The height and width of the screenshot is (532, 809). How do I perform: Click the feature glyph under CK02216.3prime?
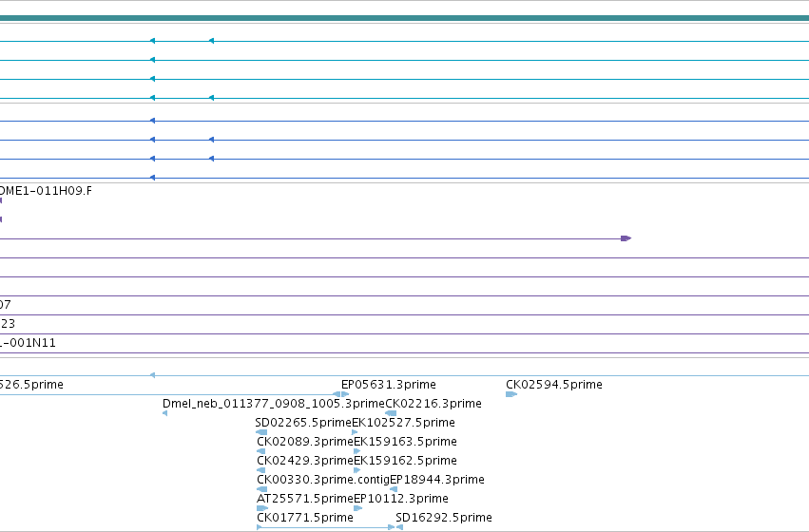(x=391, y=413)
